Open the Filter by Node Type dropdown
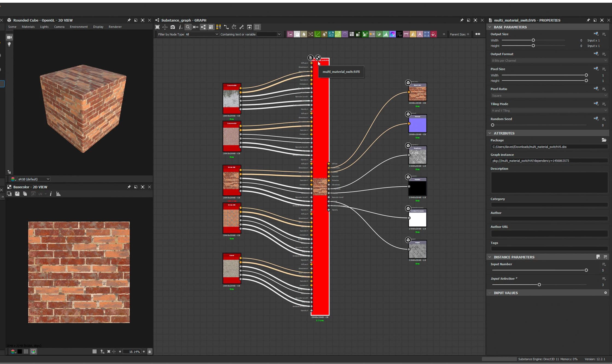The image size is (612, 364). point(202,34)
